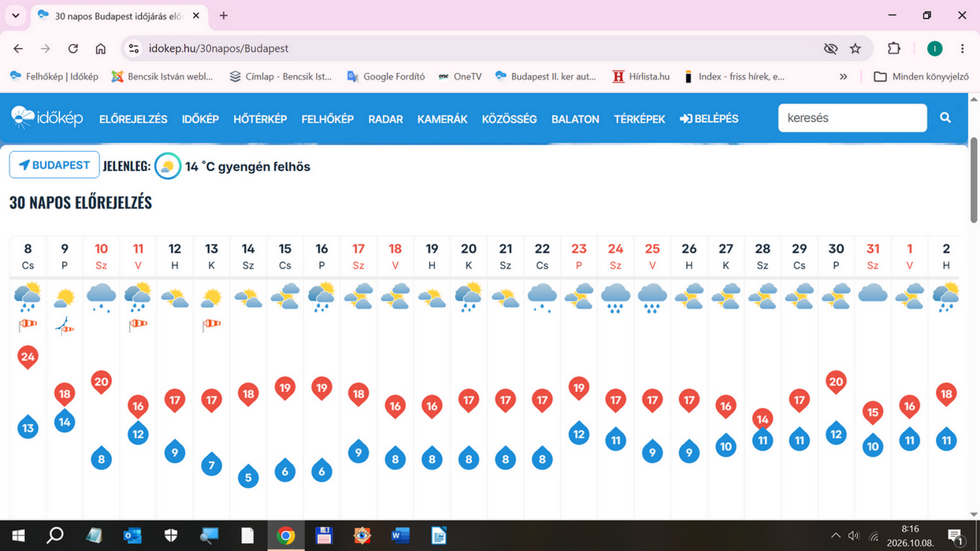Go to the browser home page icon
This screenshot has width=980, height=551.
(x=101, y=48)
